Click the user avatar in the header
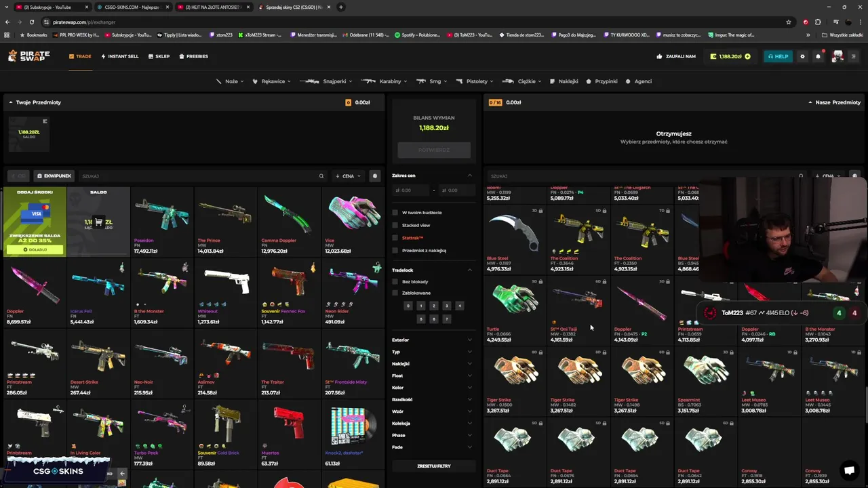The image size is (868, 488). click(837, 56)
